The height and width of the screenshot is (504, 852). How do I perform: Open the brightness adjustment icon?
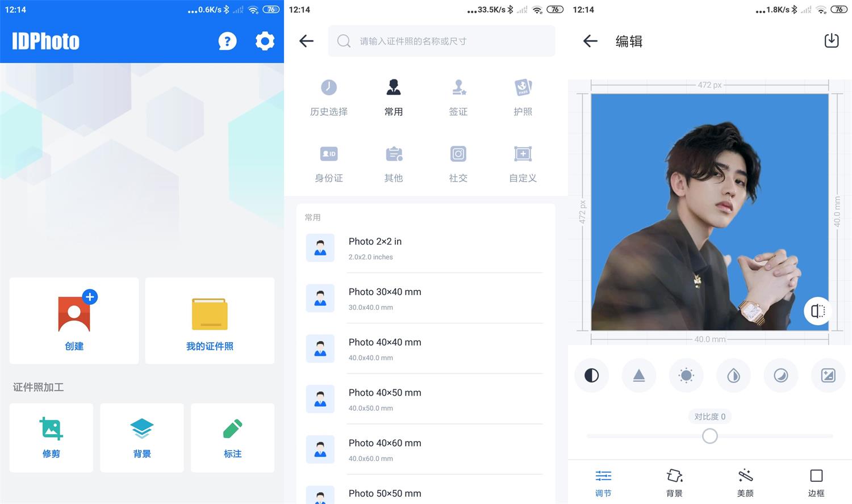coord(686,375)
